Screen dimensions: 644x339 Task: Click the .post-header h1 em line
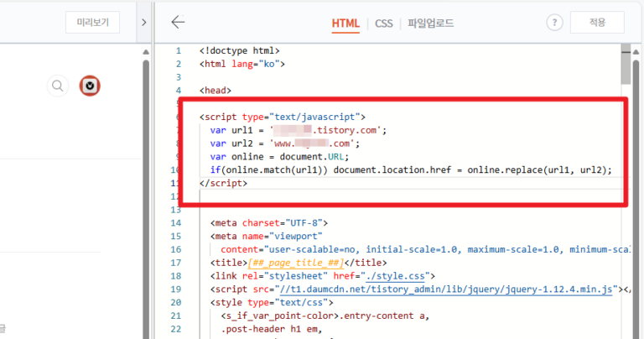272,329
